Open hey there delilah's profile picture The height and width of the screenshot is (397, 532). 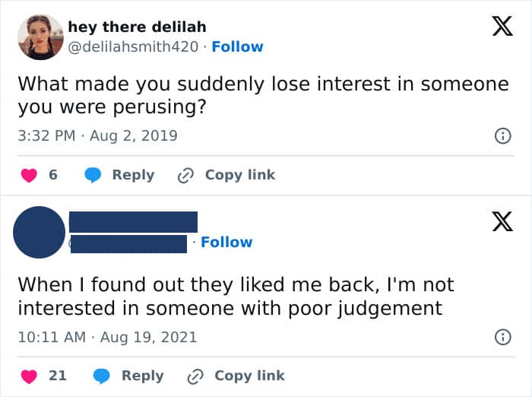tap(40, 37)
